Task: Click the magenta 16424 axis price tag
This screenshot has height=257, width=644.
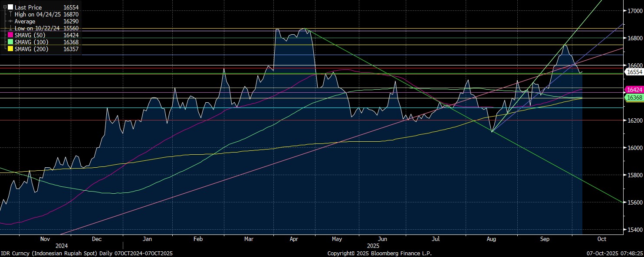Action: tap(634, 90)
